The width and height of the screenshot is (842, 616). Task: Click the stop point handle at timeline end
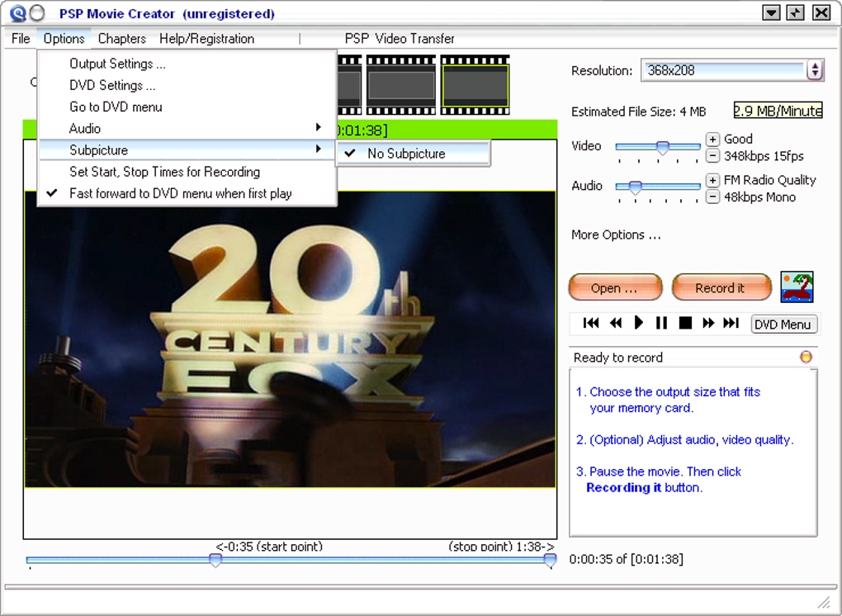(x=549, y=561)
